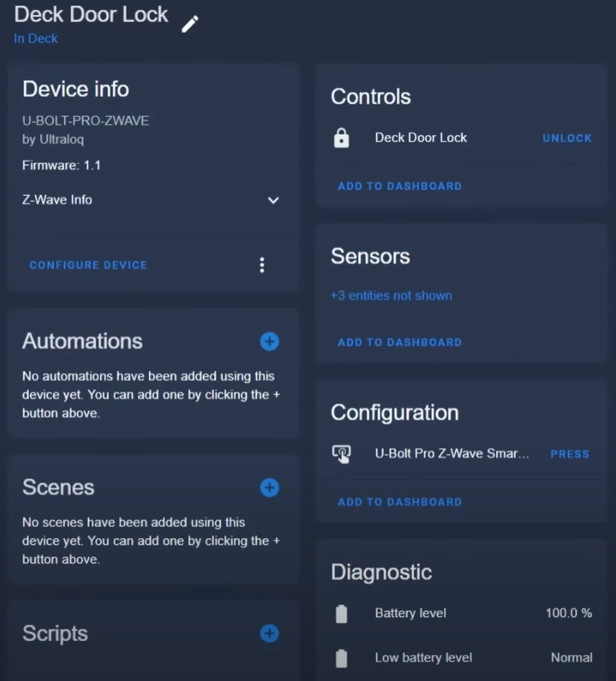Unlock the Deck Door Lock

(567, 138)
